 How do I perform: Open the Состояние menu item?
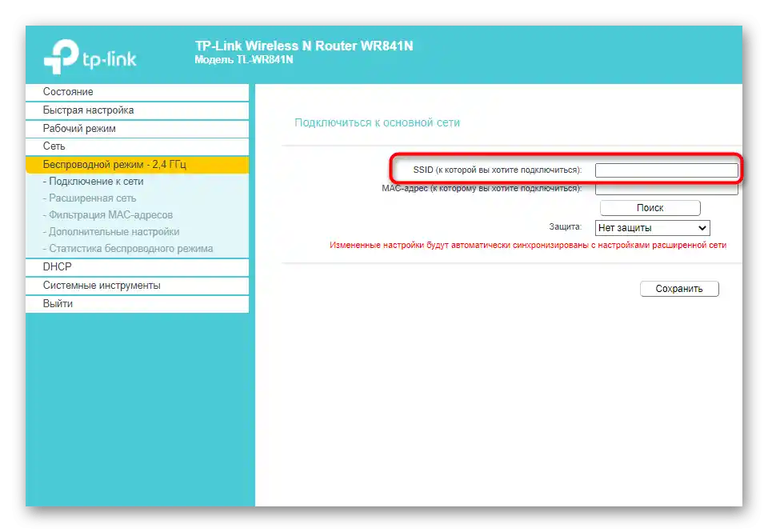click(137, 92)
